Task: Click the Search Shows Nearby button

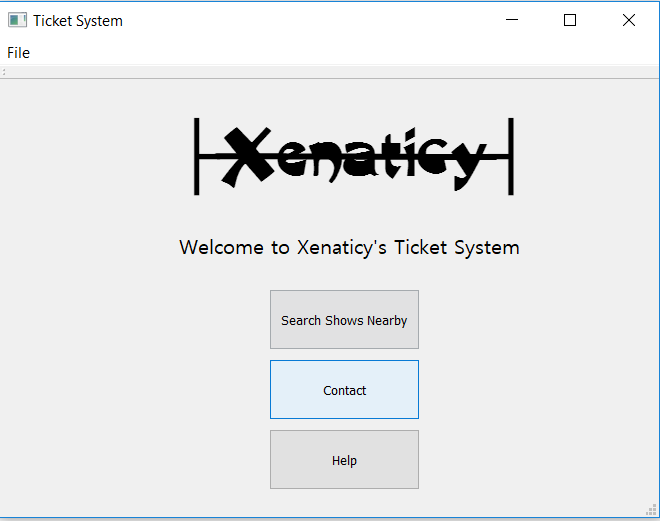Action: (x=344, y=319)
